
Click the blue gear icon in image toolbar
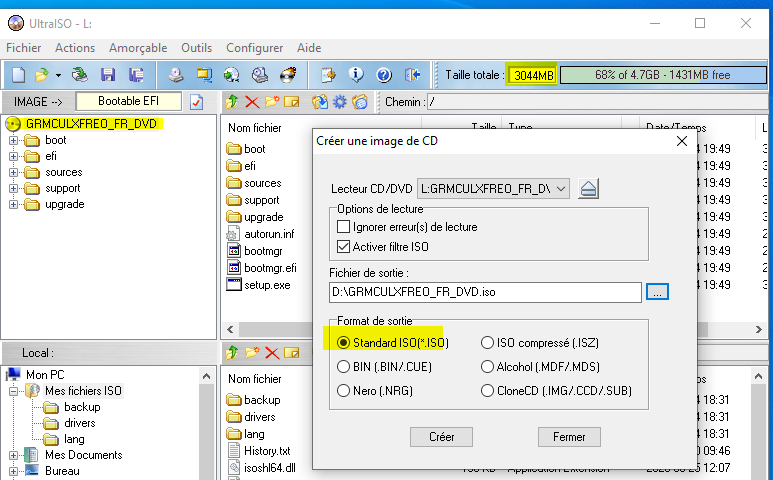(x=340, y=102)
